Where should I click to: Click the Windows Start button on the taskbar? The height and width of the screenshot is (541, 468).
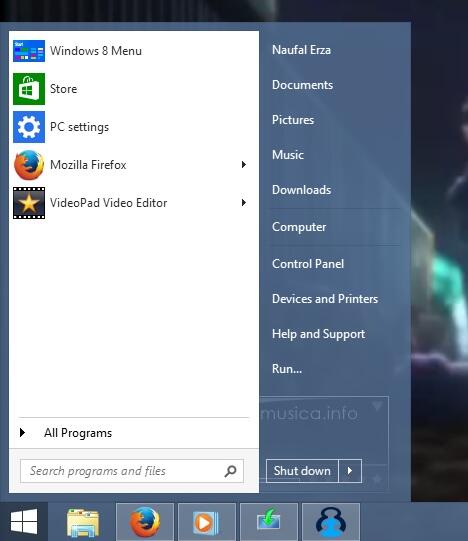click(24, 521)
